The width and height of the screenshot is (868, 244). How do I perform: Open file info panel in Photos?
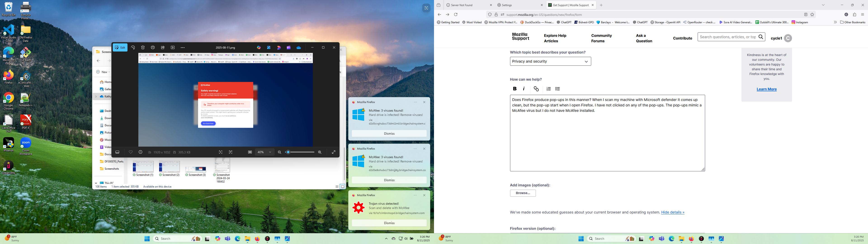coord(141,152)
